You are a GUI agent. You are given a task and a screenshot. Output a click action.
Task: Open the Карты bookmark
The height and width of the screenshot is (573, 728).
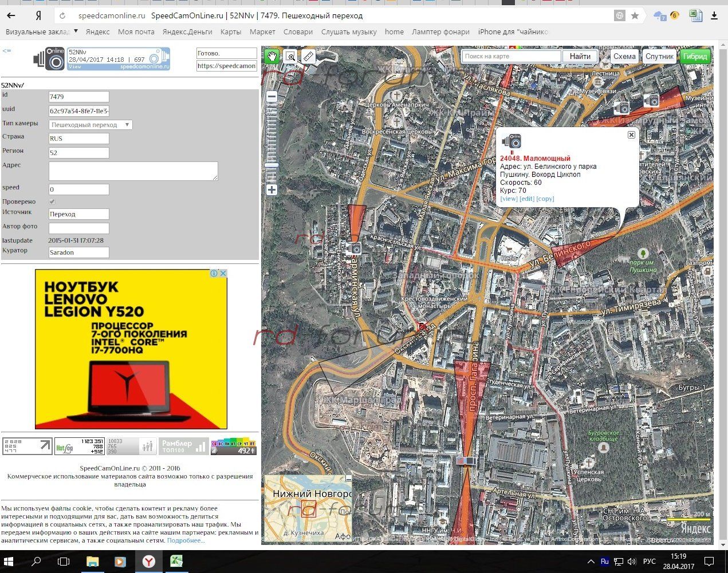pos(231,31)
